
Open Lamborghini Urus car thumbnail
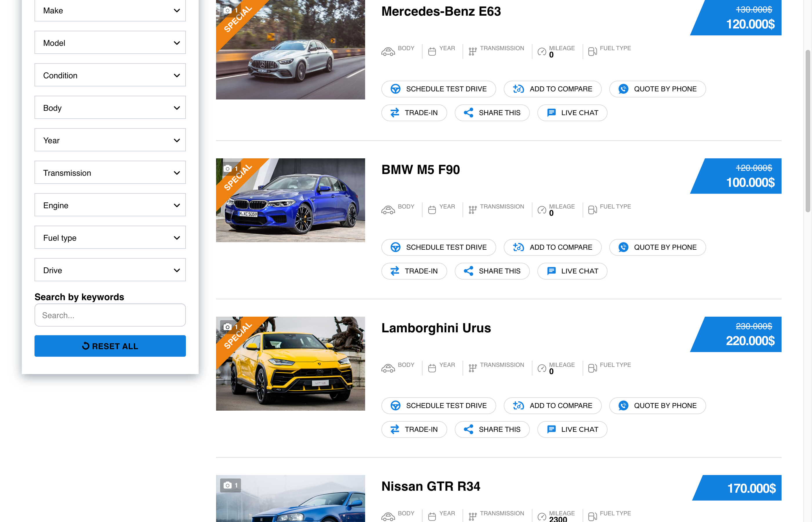click(291, 363)
